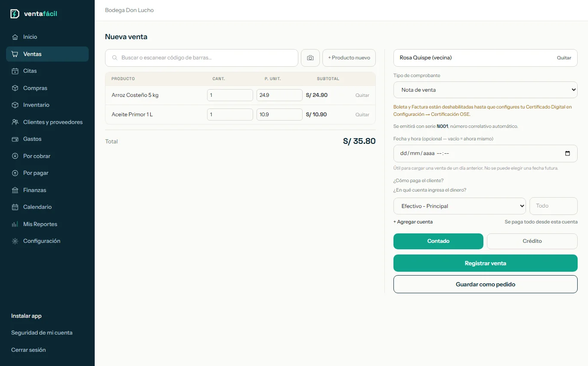Click the product search barcode field

(201, 58)
